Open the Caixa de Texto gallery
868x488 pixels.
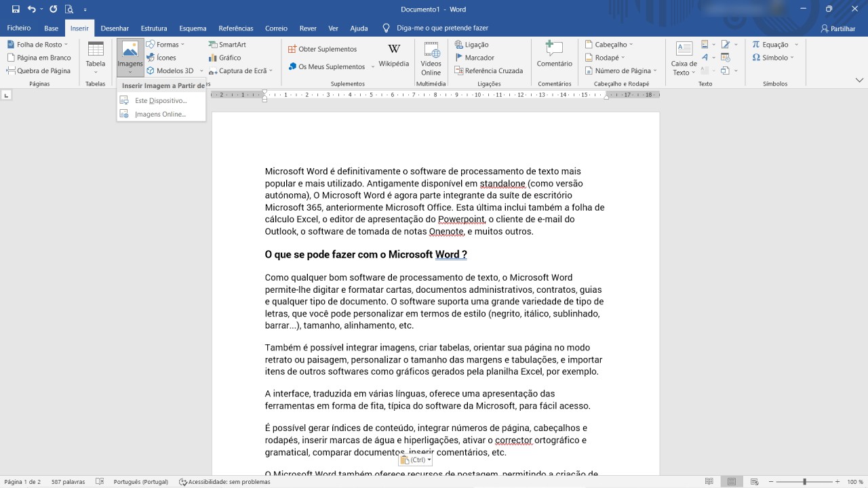[684, 58]
